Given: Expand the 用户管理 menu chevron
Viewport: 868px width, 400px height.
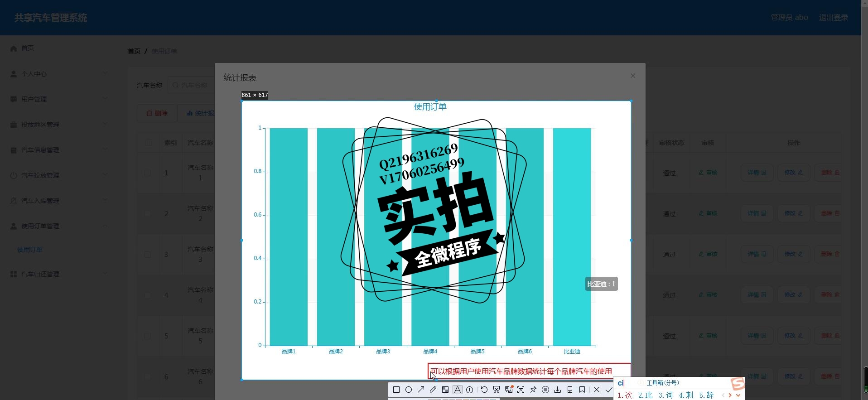Looking at the screenshot, I should [x=105, y=98].
